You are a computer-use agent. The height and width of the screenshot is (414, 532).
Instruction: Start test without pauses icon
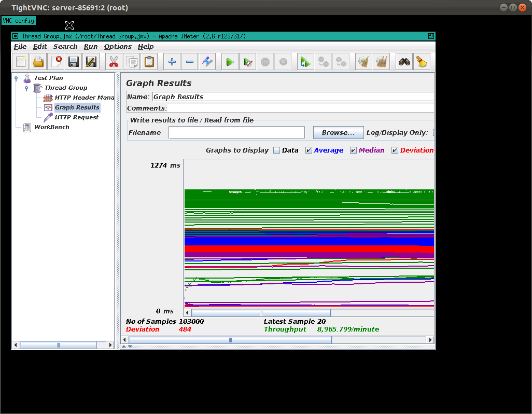[x=248, y=62]
